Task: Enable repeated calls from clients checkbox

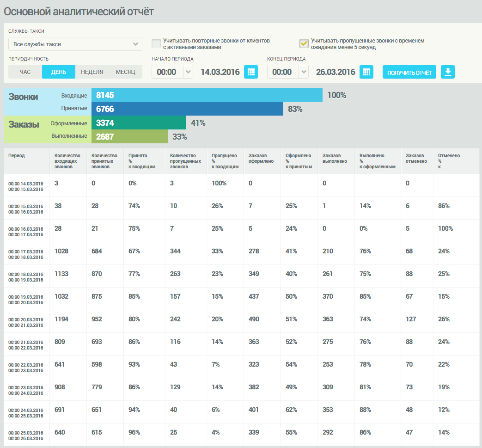Action: pos(156,43)
